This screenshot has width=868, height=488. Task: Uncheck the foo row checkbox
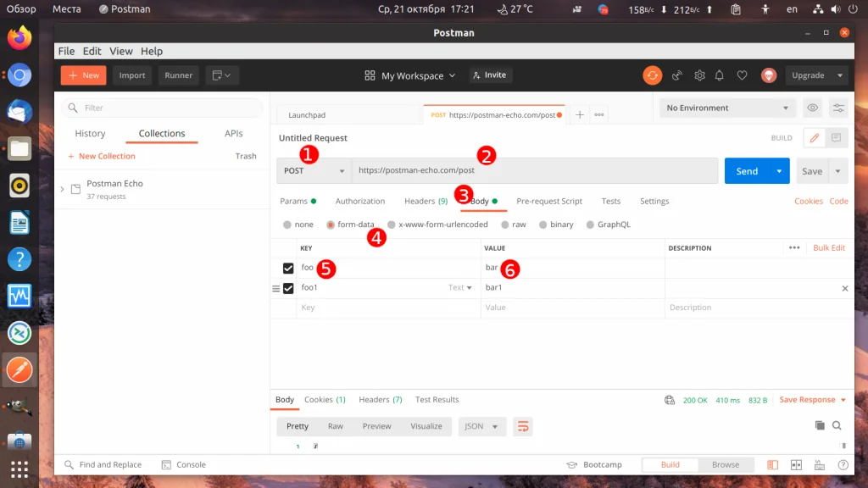[288, 269]
